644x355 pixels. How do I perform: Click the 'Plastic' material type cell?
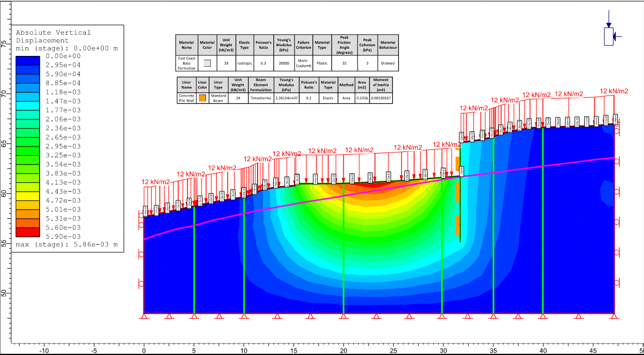pyautogui.click(x=322, y=63)
